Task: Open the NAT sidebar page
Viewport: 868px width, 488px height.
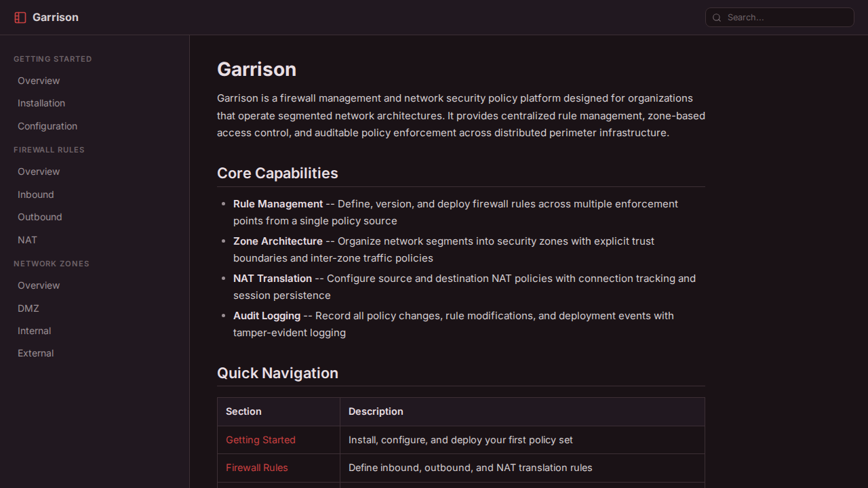Action: pyautogui.click(x=28, y=240)
